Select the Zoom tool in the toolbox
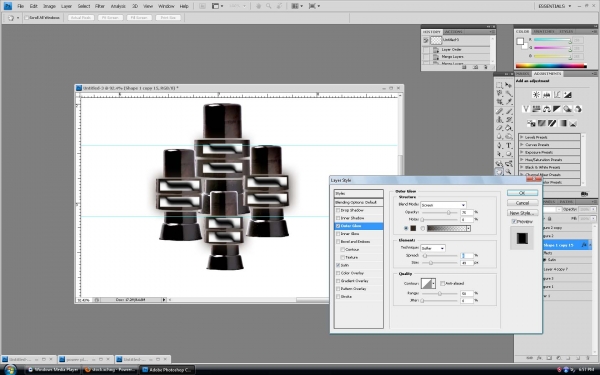This screenshot has width=600, height=375. tap(509, 172)
